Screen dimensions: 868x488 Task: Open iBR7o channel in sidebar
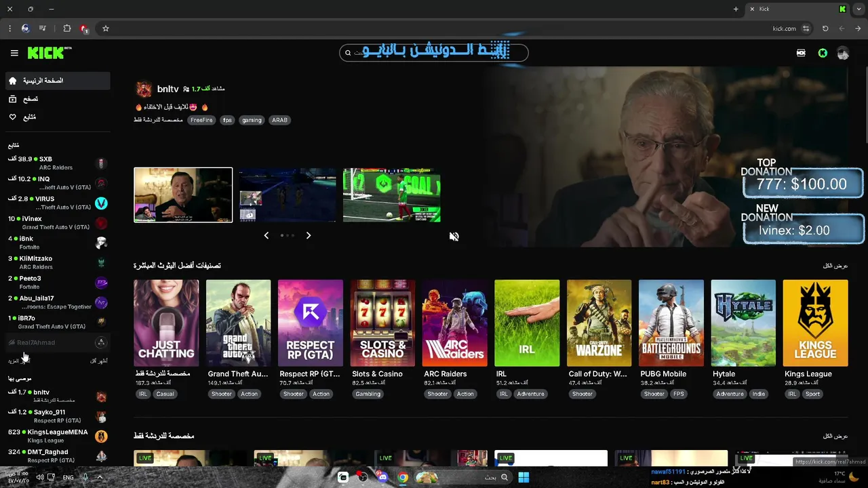click(58, 322)
